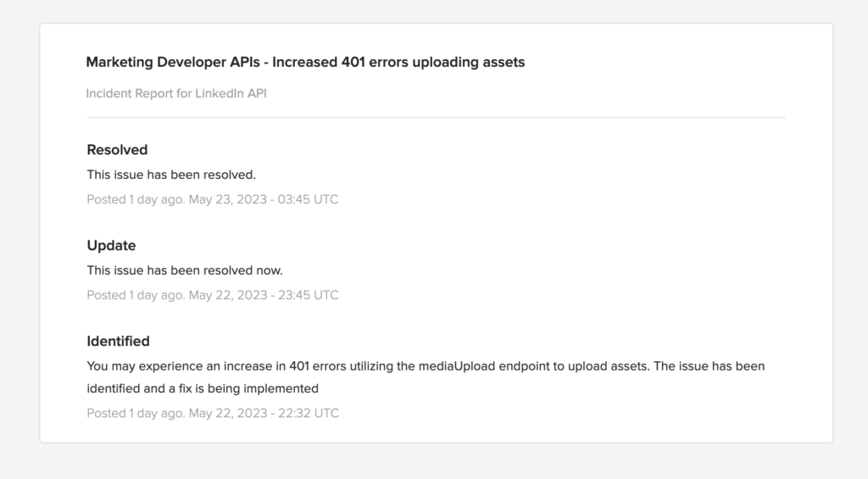
Task: Click "This issue has been resolved now." message
Action: 185,270
